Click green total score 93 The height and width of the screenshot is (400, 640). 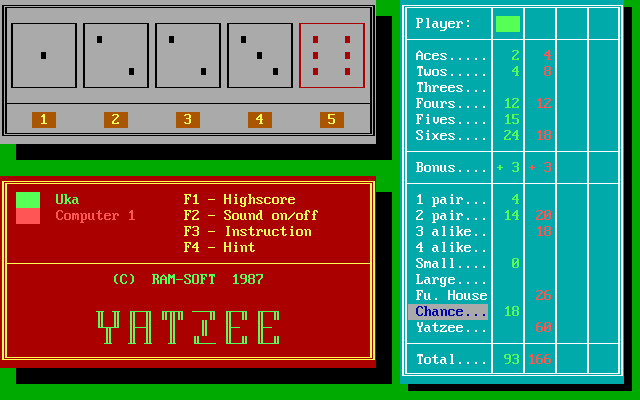(511, 359)
